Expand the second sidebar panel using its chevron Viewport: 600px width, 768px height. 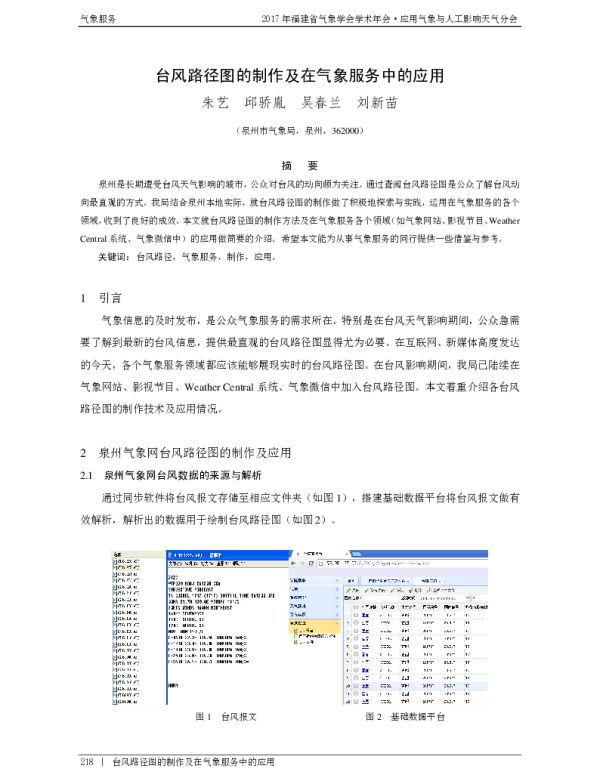[x=338, y=589]
